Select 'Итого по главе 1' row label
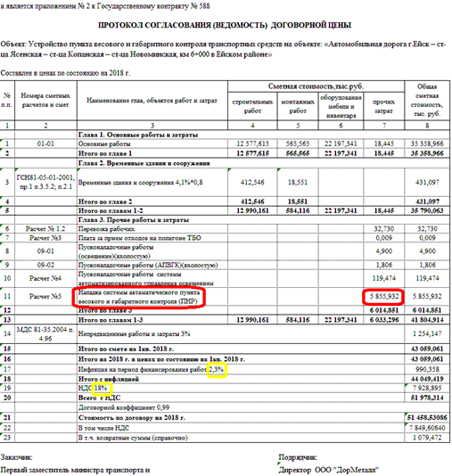 click(x=105, y=153)
